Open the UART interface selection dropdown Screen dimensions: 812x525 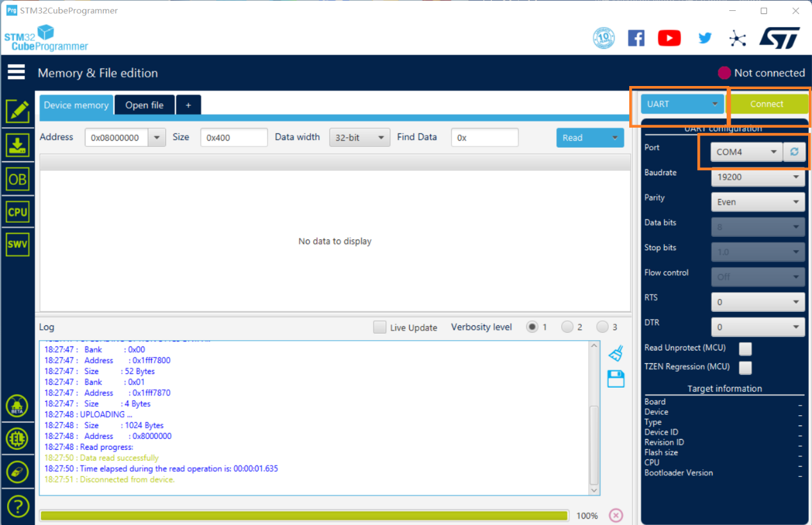(682, 104)
